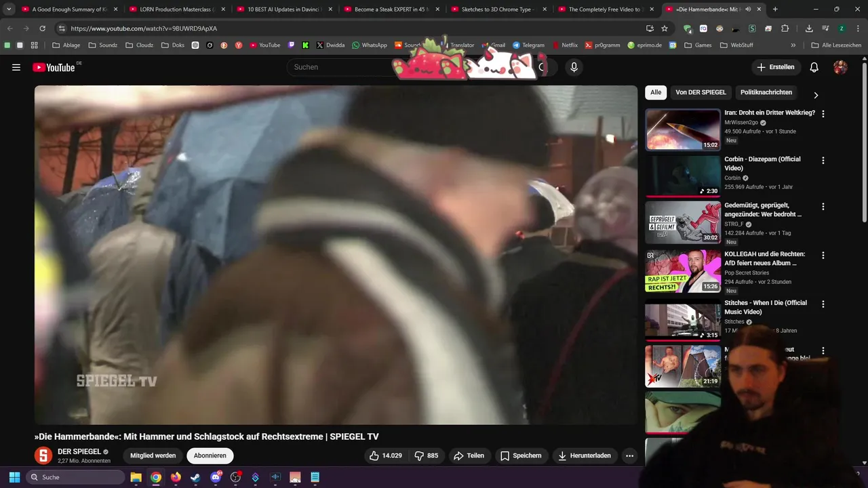
Task: Open the tab search dropdown arrow
Action: tap(9, 9)
